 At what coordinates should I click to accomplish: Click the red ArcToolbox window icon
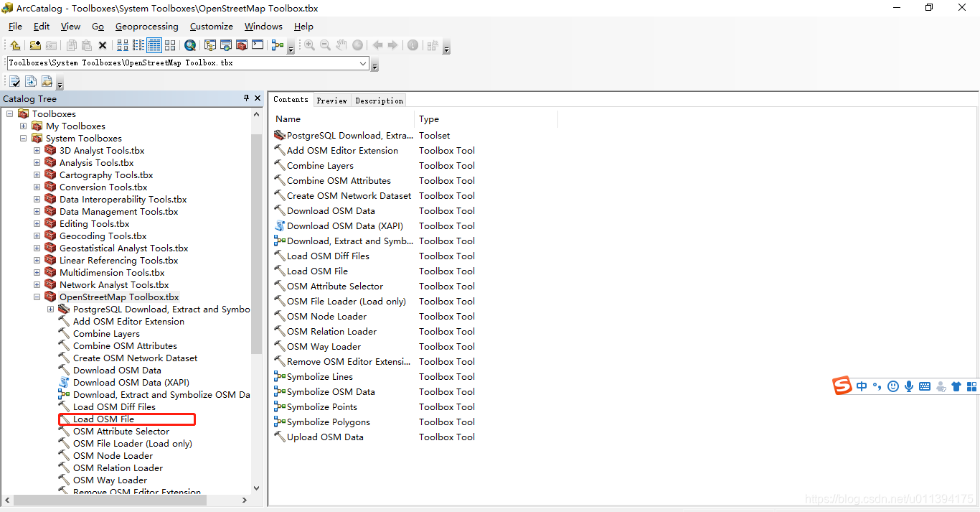point(242,45)
